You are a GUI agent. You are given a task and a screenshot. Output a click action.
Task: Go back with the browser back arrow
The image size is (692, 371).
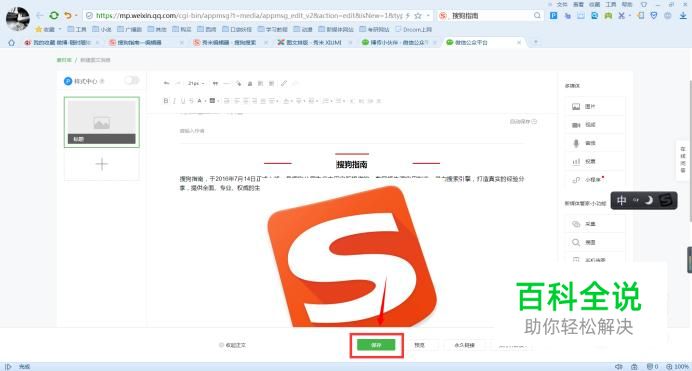pyautogui.click(x=40, y=15)
